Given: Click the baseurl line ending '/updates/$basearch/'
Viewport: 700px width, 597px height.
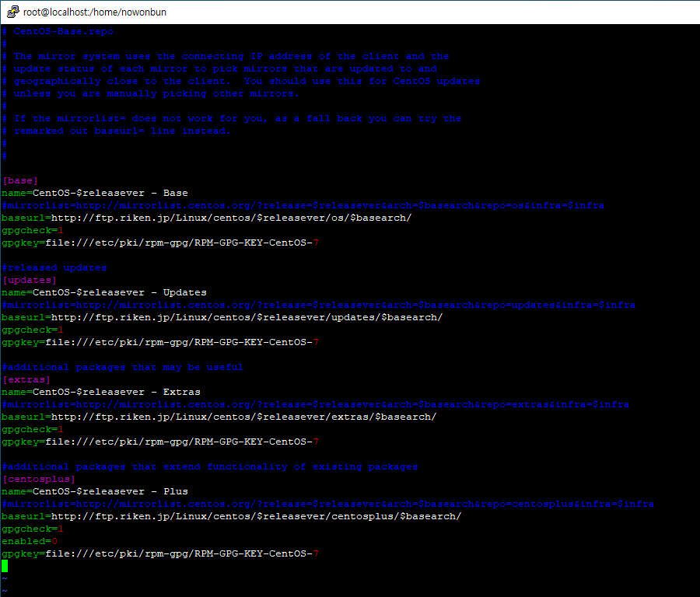Looking at the screenshot, I should point(222,318).
